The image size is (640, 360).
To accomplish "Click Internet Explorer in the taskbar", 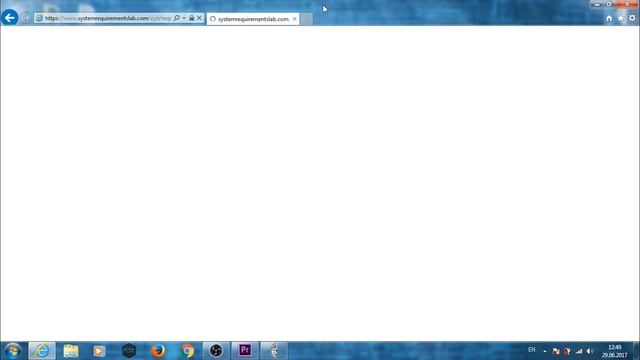I will point(42,351).
